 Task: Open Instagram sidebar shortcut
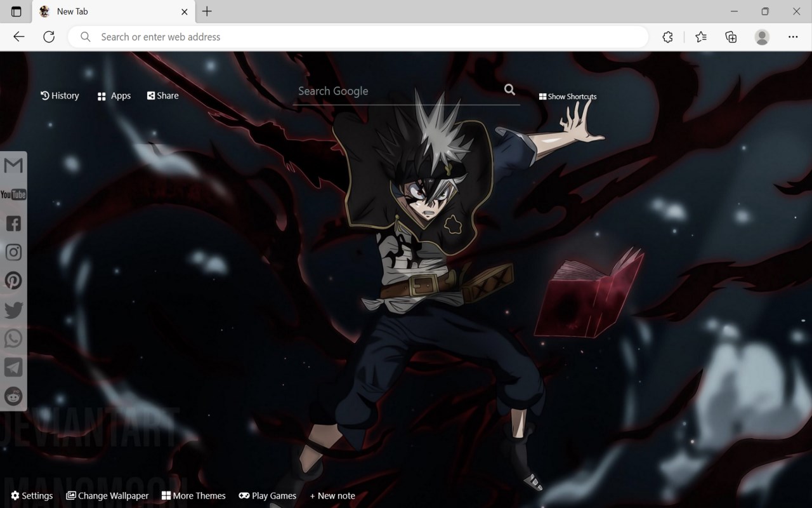13,252
